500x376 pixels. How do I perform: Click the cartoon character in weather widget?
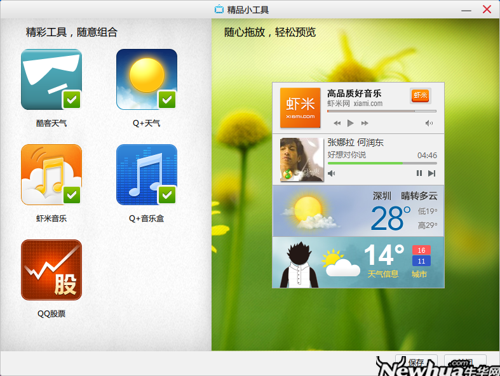pos(300,265)
